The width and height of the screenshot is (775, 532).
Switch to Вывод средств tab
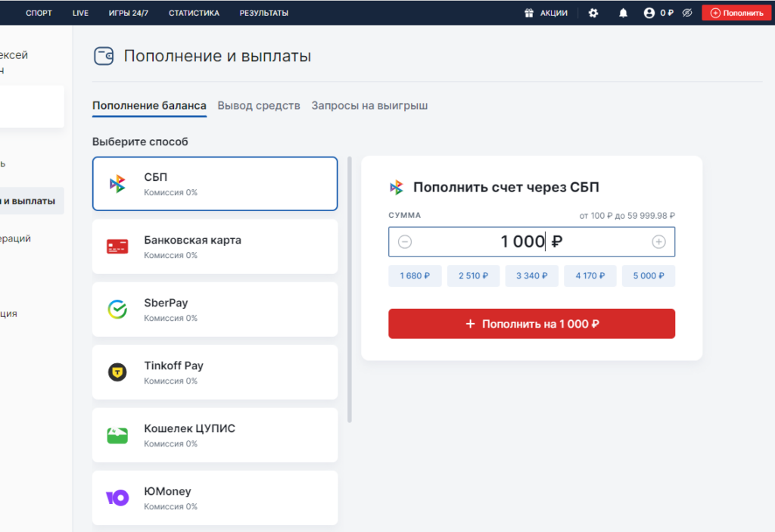[259, 106]
